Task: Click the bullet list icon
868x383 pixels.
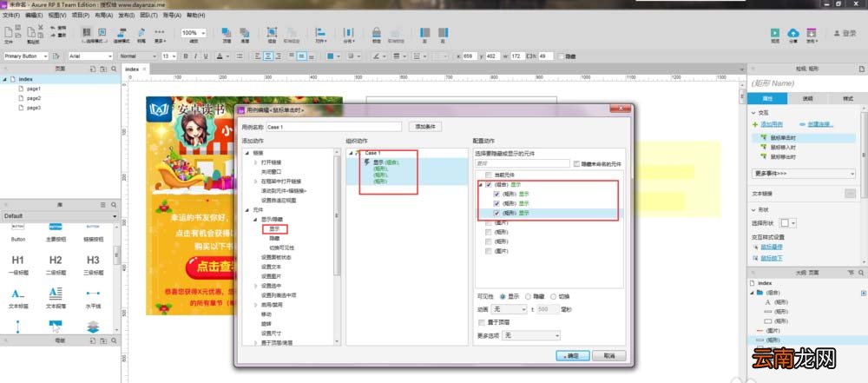Action: point(240,56)
